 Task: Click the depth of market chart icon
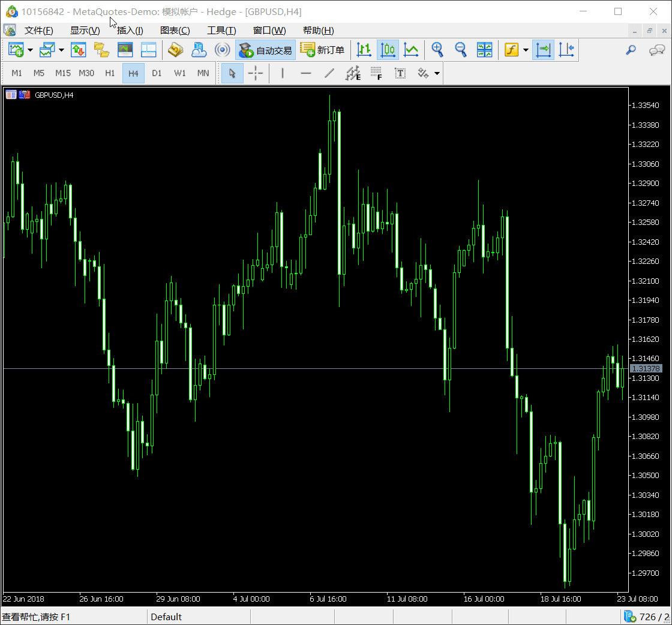click(x=11, y=95)
